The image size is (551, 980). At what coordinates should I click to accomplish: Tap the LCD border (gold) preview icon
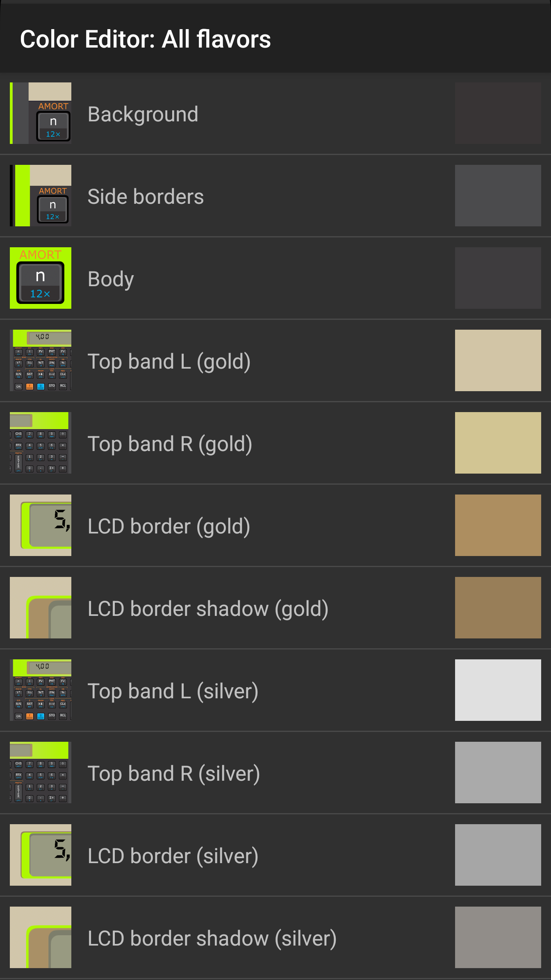[x=41, y=525]
